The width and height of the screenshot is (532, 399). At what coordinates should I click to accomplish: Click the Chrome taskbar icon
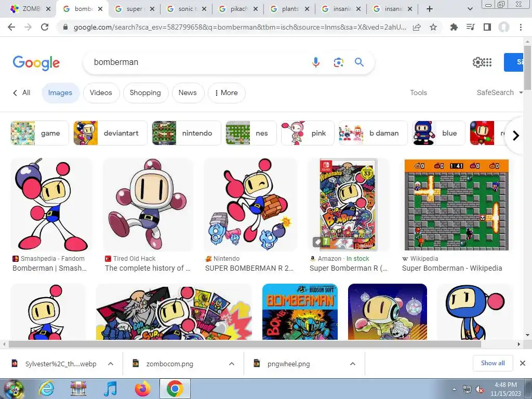point(175,389)
